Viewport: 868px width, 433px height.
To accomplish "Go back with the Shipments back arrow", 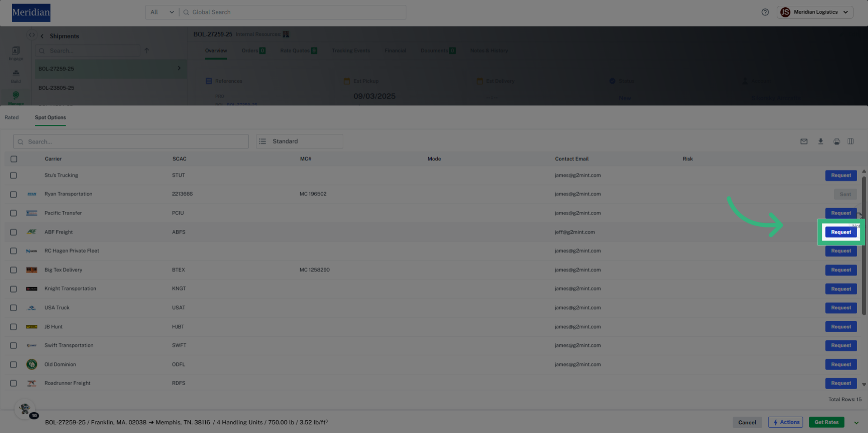I will click(x=42, y=36).
